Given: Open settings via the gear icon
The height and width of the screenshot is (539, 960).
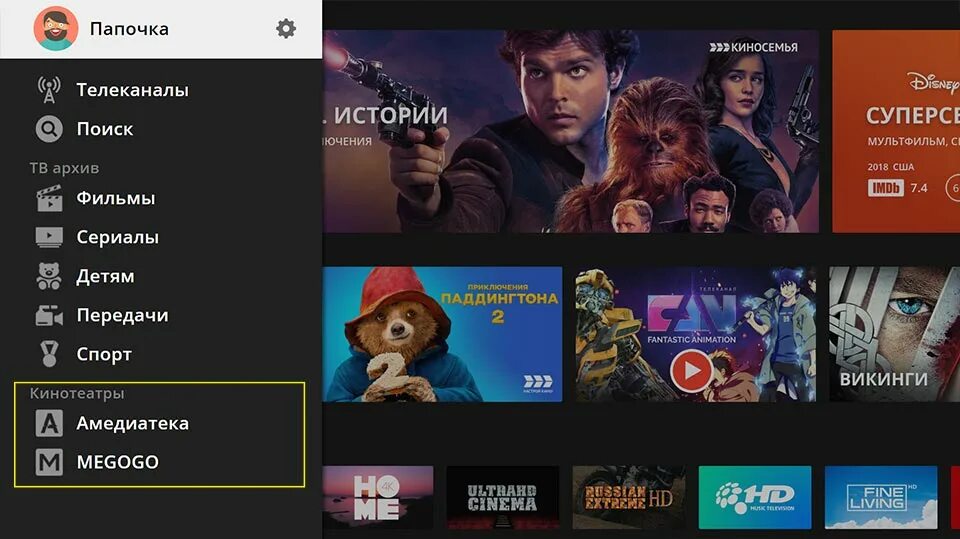Looking at the screenshot, I should [286, 28].
